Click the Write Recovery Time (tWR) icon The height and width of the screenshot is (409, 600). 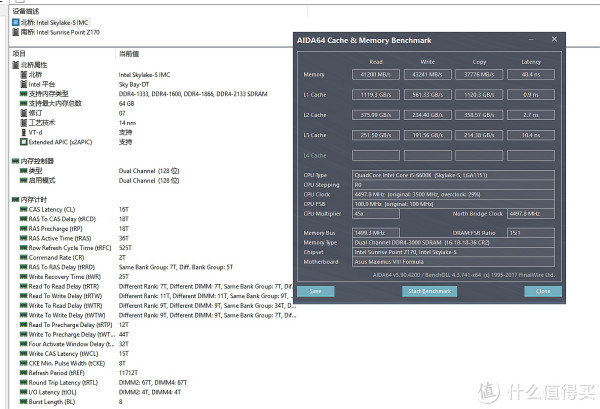(x=23, y=277)
